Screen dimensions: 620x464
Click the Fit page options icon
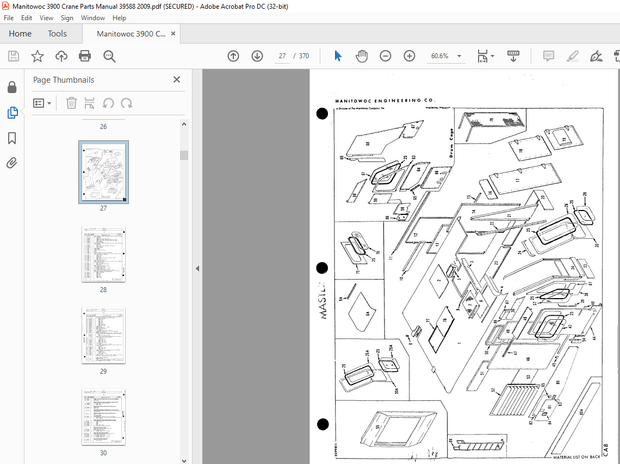(482, 56)
